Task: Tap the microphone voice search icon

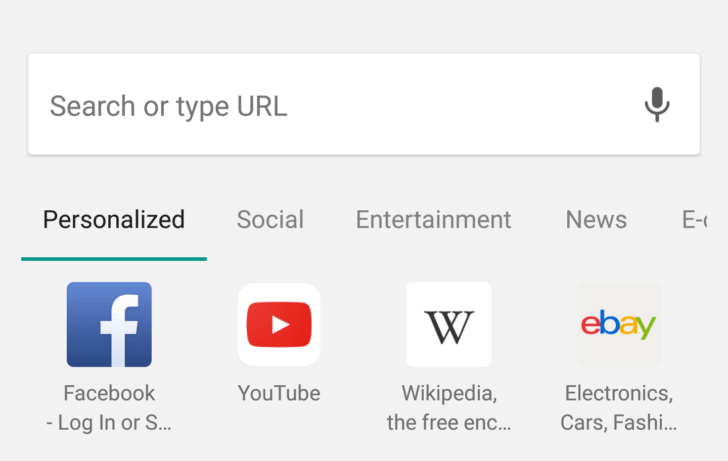Action: [x=656, y=105]
